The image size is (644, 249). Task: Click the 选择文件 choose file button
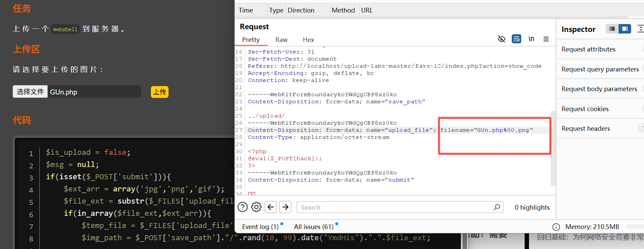30,91
